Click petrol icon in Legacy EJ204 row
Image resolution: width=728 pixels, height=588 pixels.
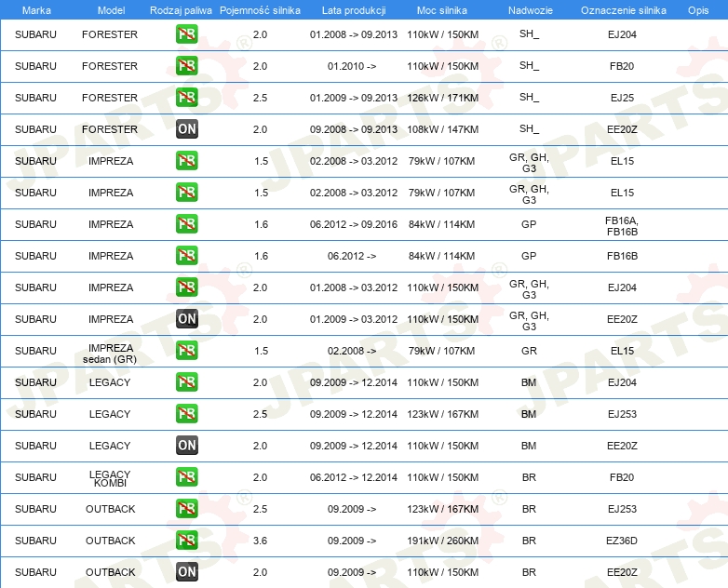click(186, 382)
